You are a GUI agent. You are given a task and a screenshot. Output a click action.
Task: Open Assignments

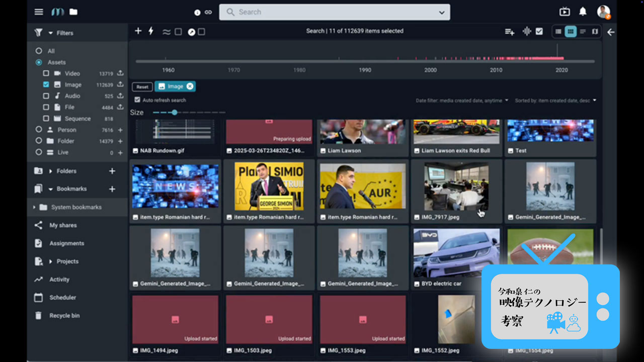(x=66, y=243)
